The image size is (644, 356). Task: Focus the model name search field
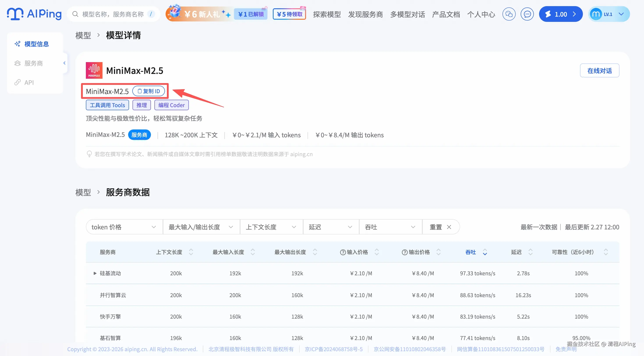click(x=113, y=14)
